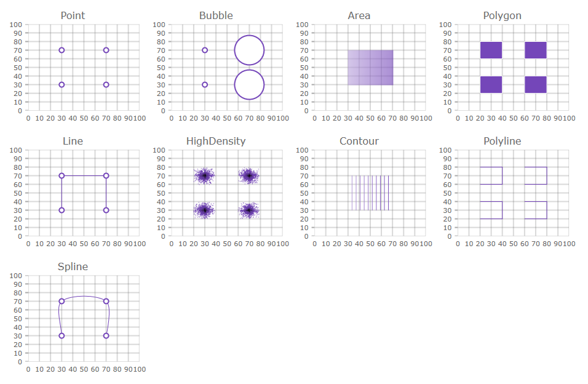
Task: Click the bottom-left marker in the Line chart
Action: [x=62, y=210]
